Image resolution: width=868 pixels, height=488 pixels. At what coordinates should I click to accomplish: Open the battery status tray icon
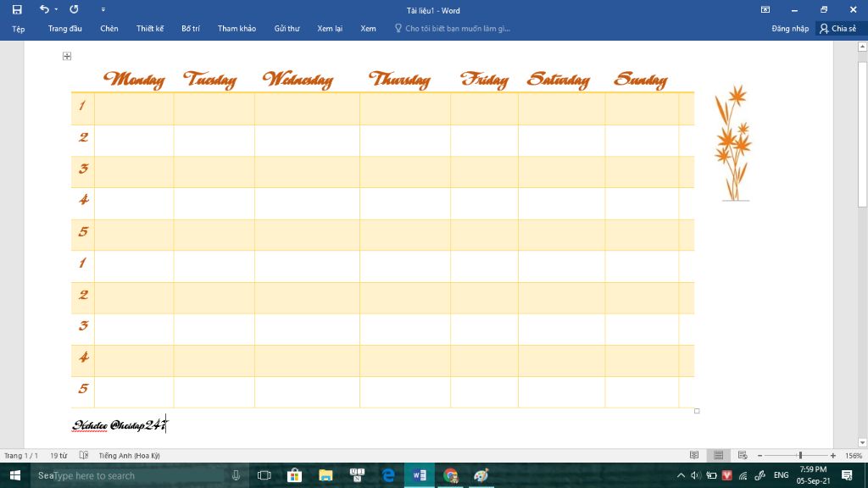(x=711, y=475)
